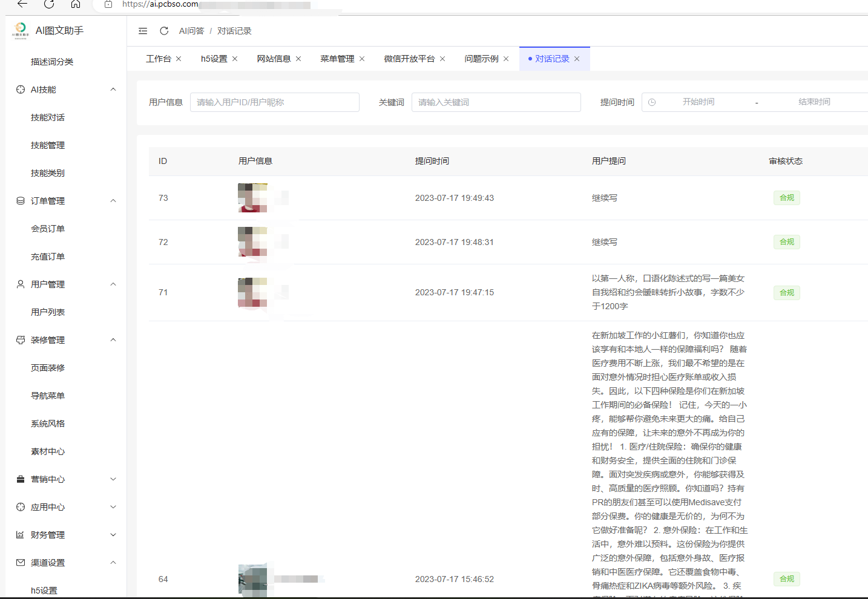Click the 合规 status tag in row 71
This screenshot has height=599, width=868.
(x=786, y=293)
